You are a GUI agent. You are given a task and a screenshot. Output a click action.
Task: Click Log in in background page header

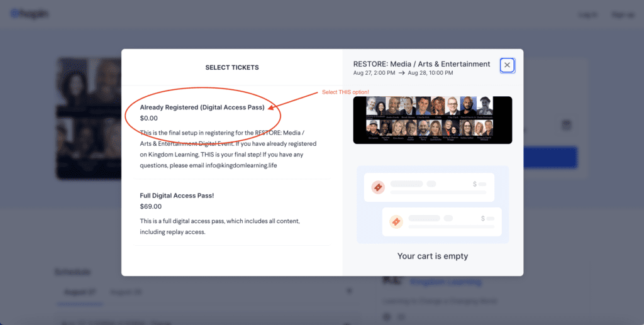(x=588, y=15)
